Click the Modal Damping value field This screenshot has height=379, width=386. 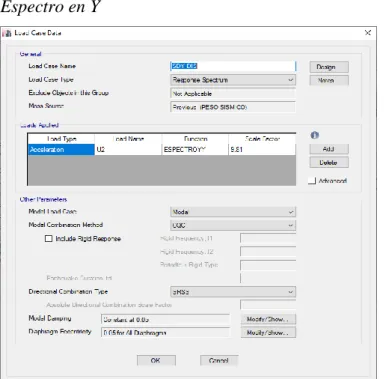tap(165, 319)
